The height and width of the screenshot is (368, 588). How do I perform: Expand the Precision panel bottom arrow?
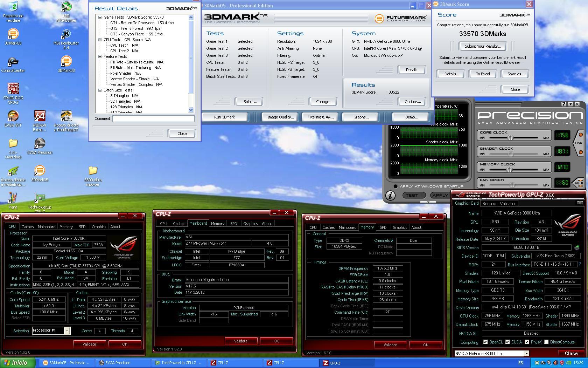[427, 202]
